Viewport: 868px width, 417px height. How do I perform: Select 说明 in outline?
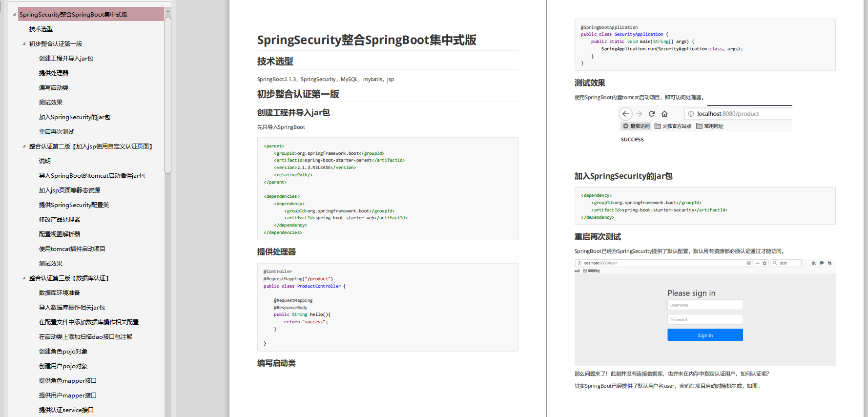[x=45, y=161]
